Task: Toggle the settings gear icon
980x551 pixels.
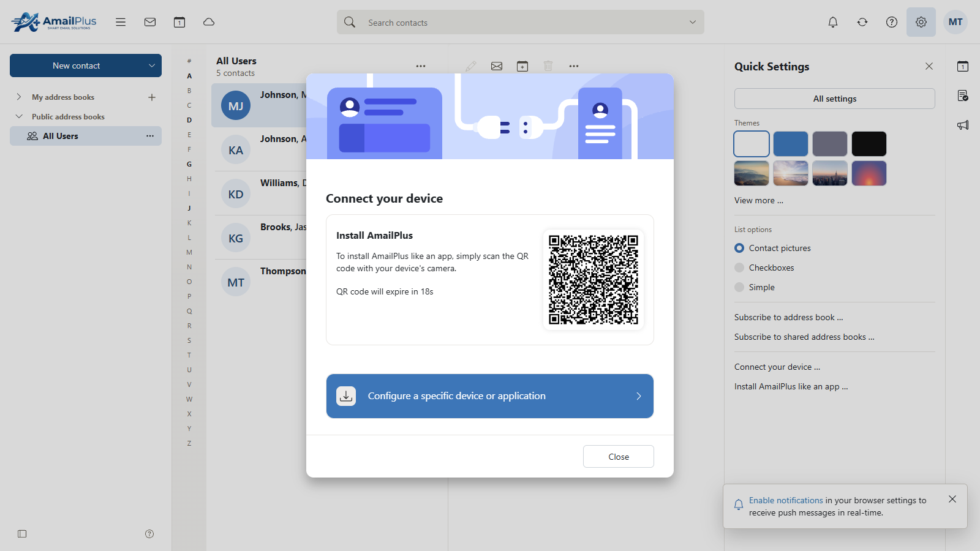Action: click(921, 22)
